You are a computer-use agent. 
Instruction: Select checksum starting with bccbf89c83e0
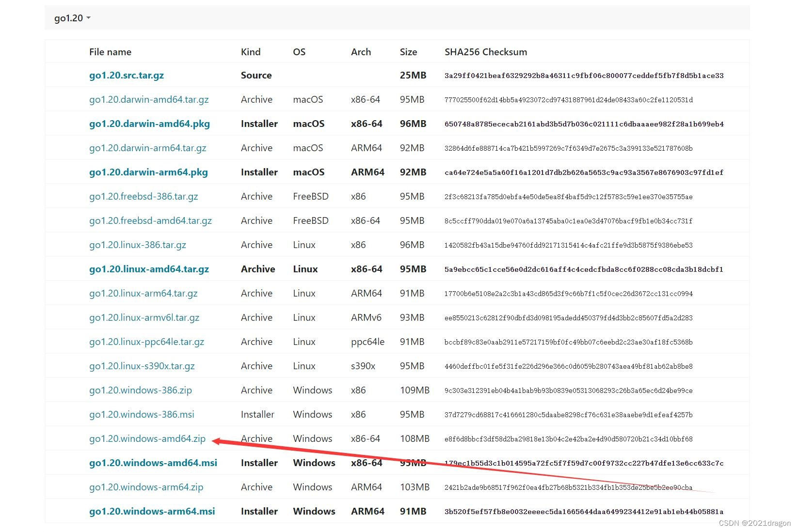pos(569,342)
